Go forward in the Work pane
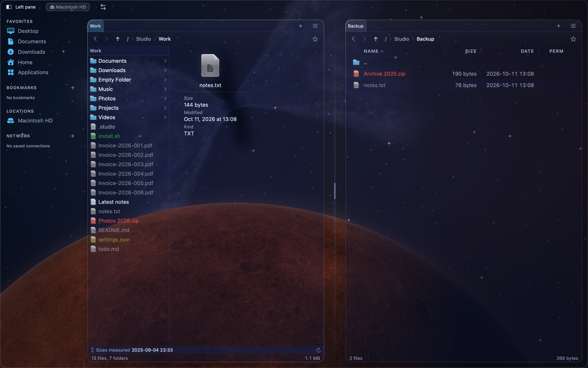The image size is (588, 368). [x=106, y=39]
